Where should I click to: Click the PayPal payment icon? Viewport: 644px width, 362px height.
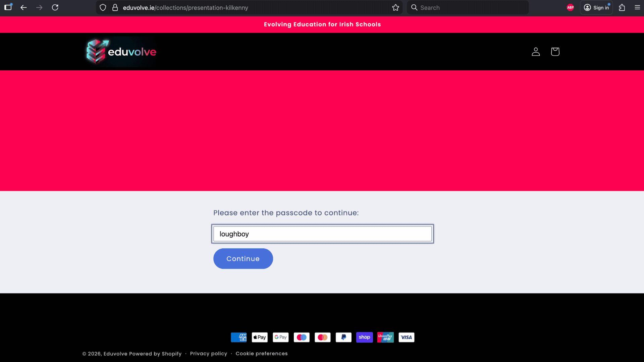[343, 337]
